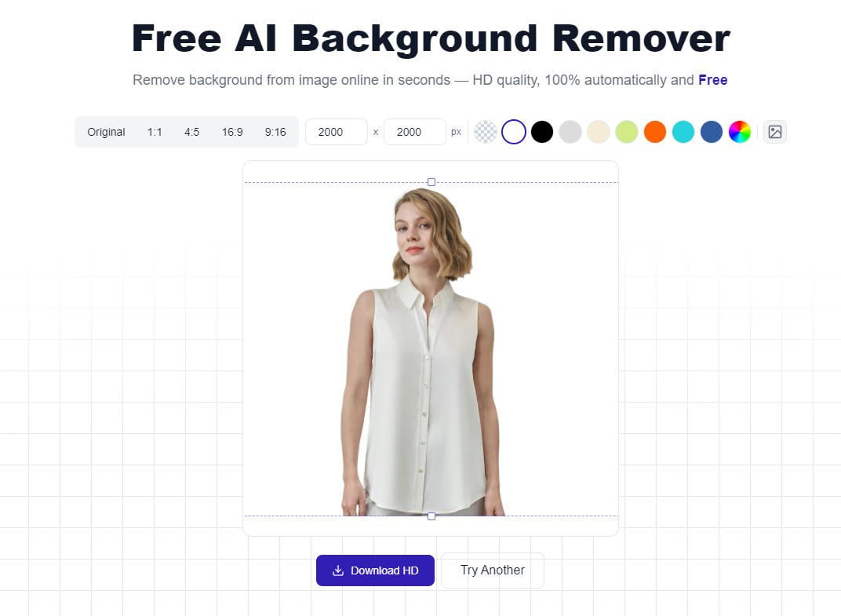The height and width of the screenshot is (616, 841).
Task: Select the 4:5 aspect ratio
Action: [191, 132]
